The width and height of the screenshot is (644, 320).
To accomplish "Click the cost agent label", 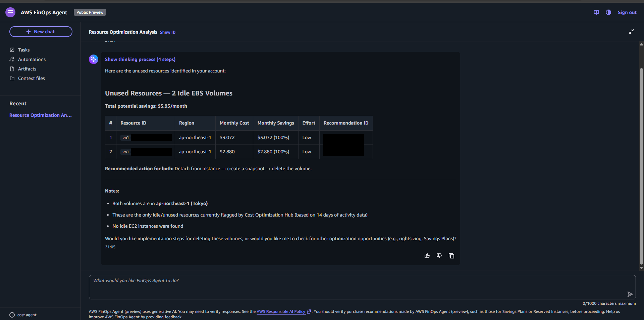I will tap(27, 315).
